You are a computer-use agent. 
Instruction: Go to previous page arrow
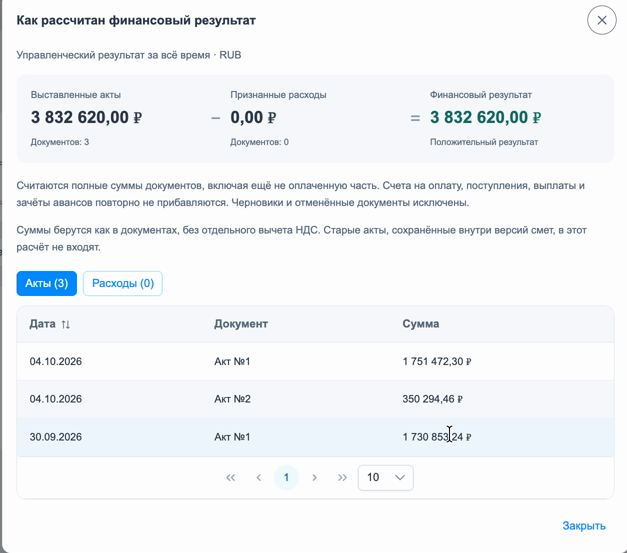258,477
